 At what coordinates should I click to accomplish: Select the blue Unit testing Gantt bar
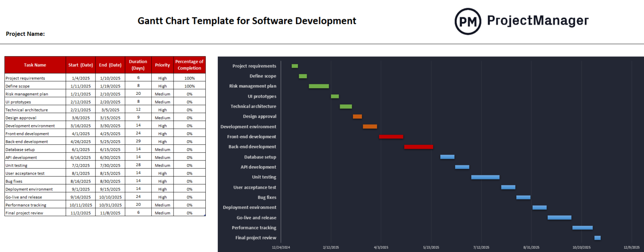coord(485,177)
